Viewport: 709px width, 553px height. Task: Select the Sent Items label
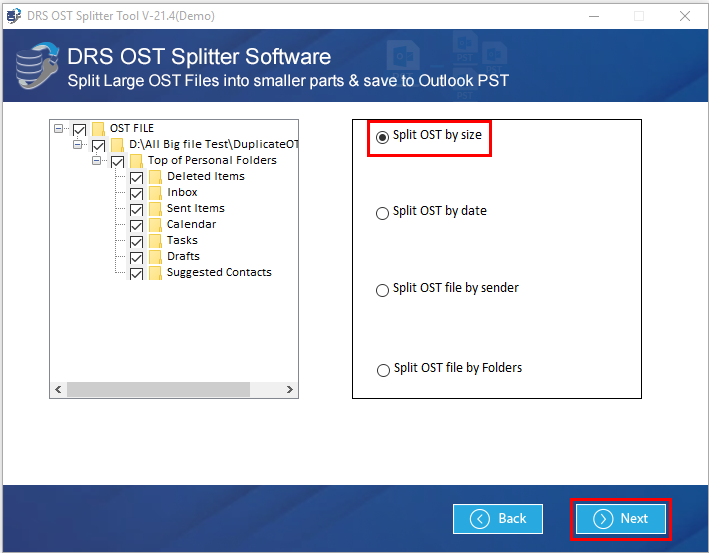196,208
